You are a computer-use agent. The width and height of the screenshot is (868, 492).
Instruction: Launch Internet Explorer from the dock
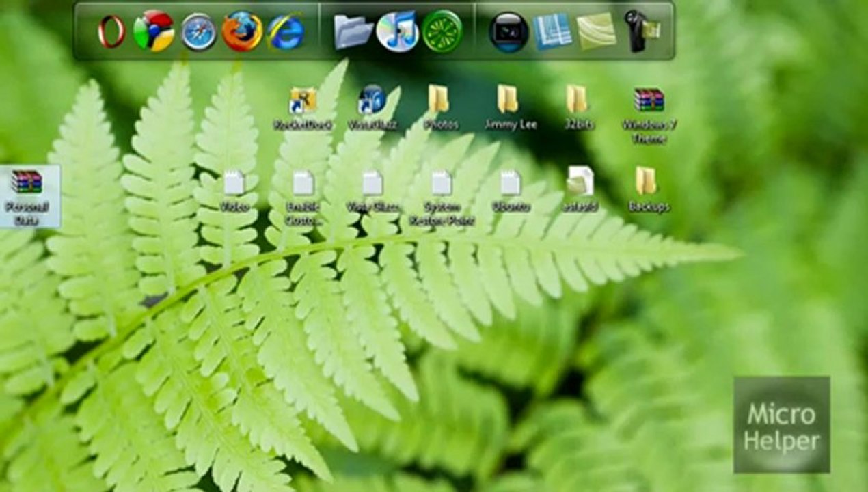[286, 31]
